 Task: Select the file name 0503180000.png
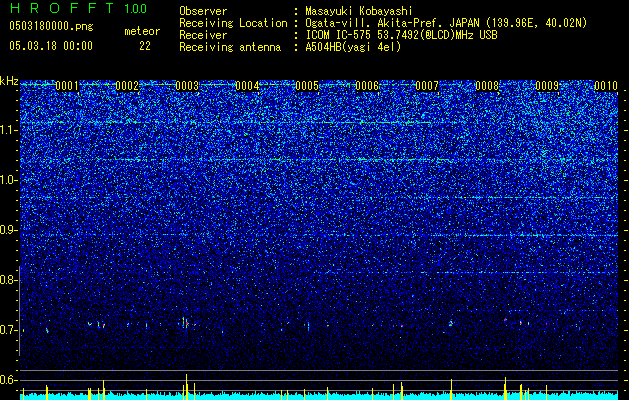pos(51,26)
